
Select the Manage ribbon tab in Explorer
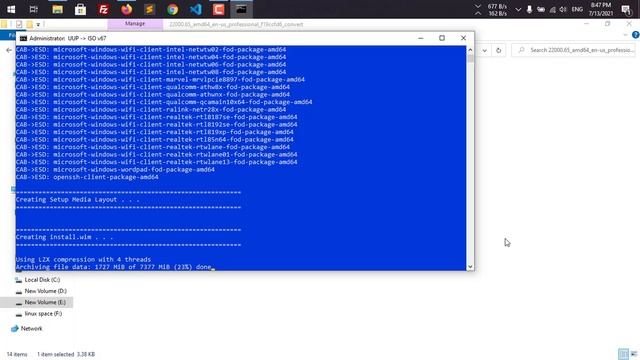tap(135, 24)
